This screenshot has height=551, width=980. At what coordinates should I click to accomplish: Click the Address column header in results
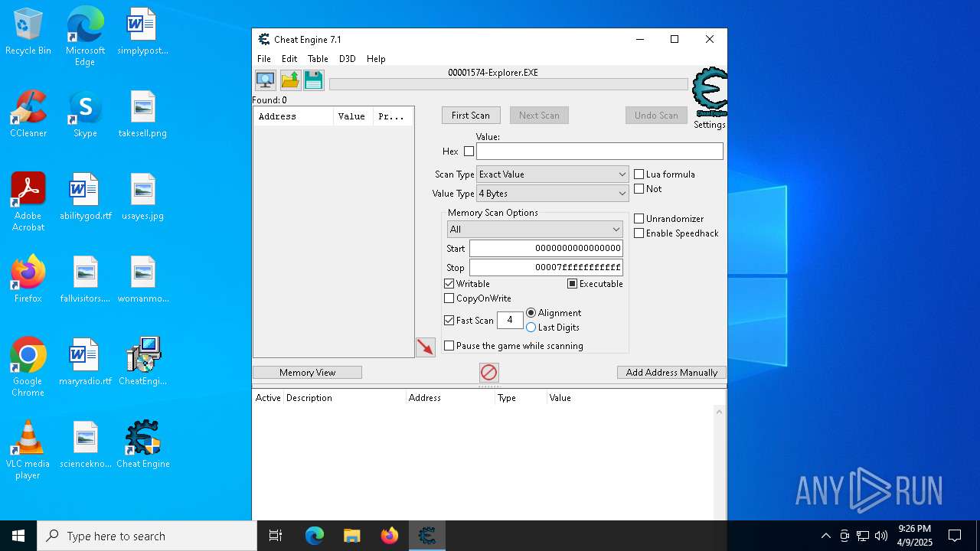tap(293, 116)
